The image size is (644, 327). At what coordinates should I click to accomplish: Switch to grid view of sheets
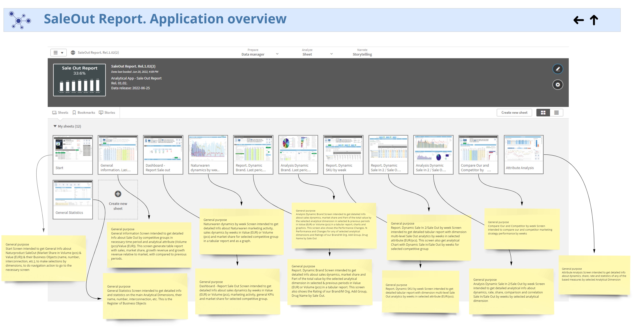tap(543, 113)
